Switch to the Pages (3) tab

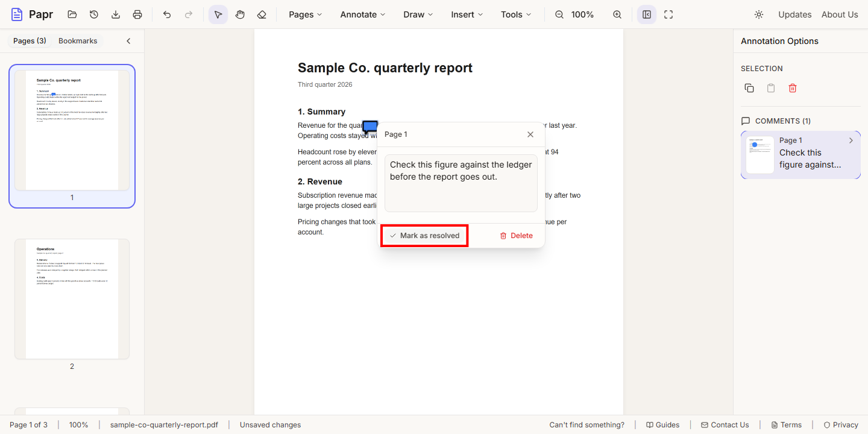point(30,41)
